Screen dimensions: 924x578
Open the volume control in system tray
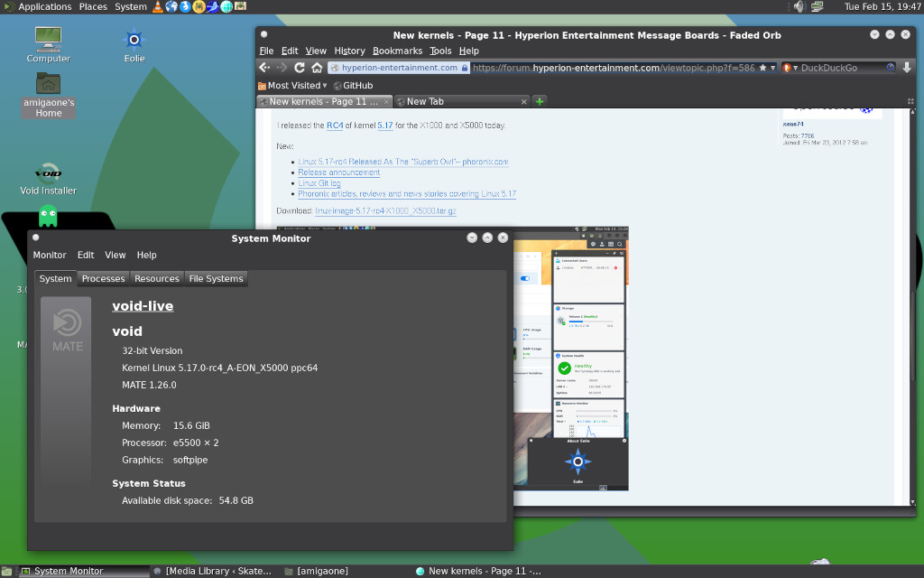799,6
